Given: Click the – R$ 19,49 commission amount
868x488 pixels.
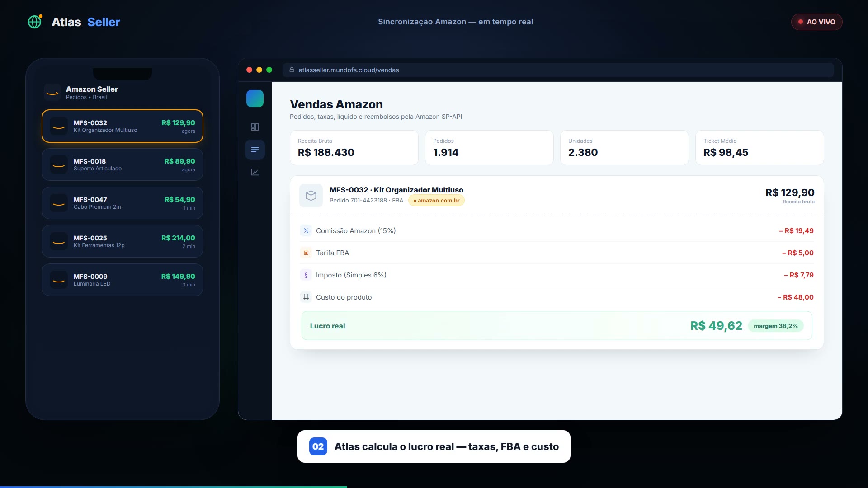Looking at the screenshot, I should pyautogui.click(x=796, y=231).
